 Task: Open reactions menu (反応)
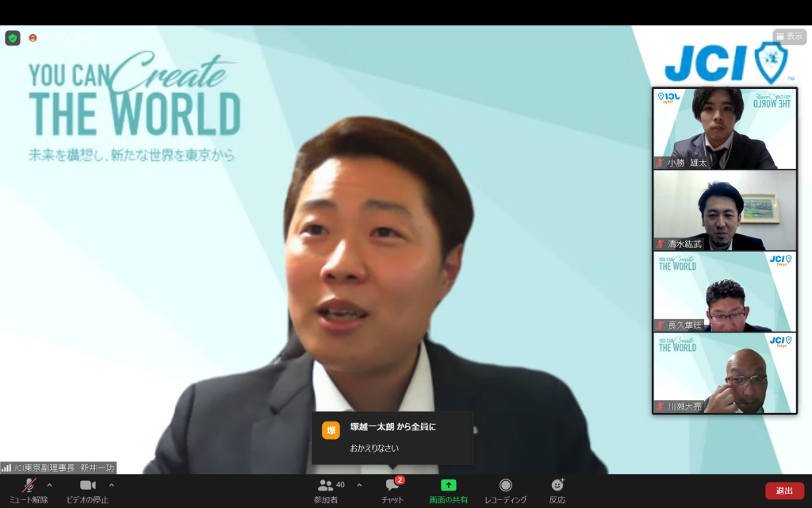(557, 485)
